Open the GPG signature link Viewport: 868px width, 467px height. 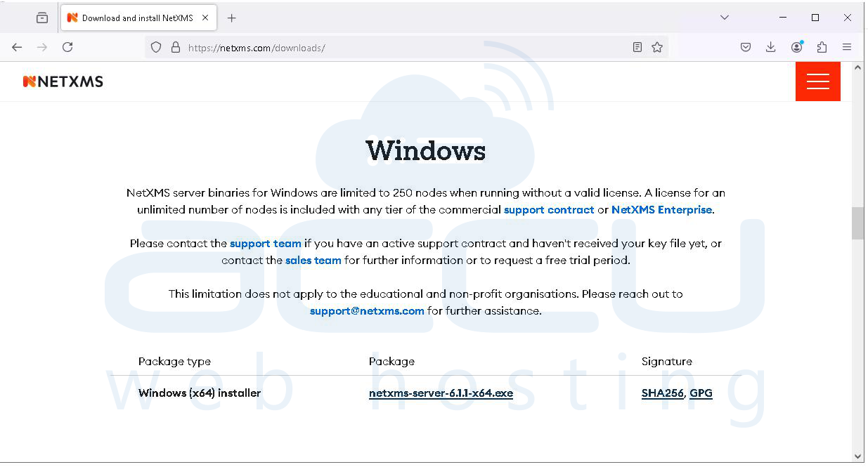[701, 393]
